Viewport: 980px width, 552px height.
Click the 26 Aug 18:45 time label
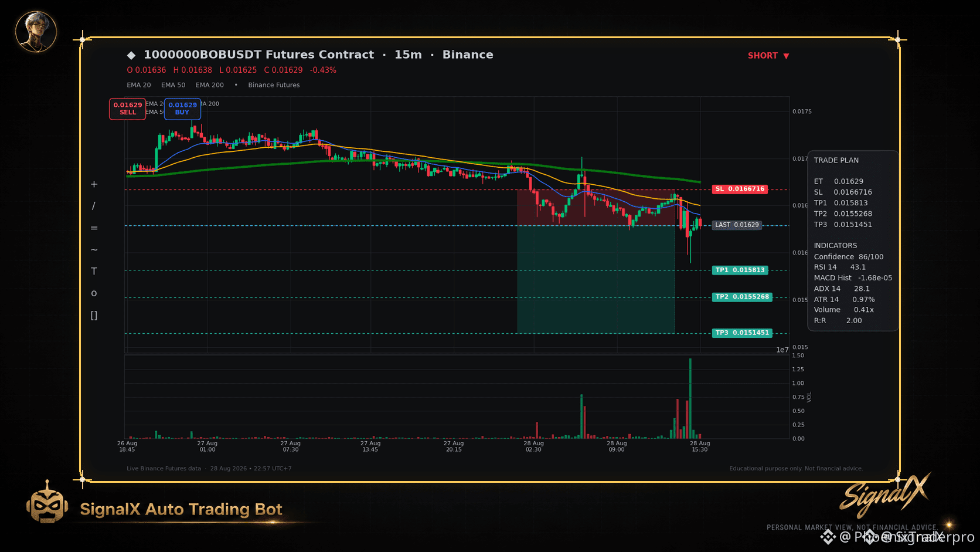click(x=127, y=446)
